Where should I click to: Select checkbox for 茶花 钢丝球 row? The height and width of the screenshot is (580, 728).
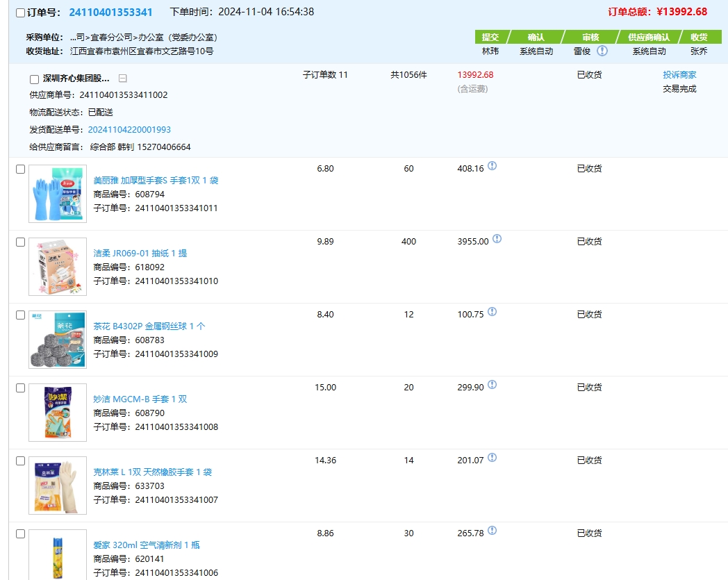pyautogui.click(x=20, y=315)
